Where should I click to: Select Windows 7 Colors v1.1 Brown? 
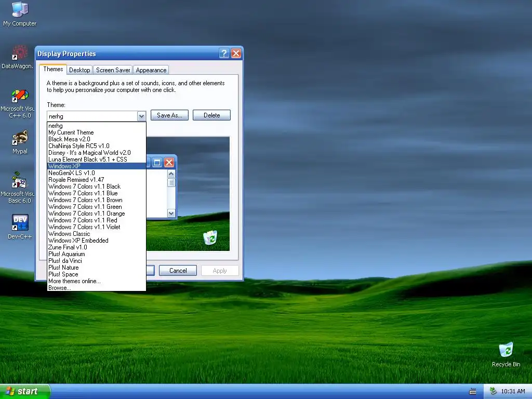[x=97, y=200]
